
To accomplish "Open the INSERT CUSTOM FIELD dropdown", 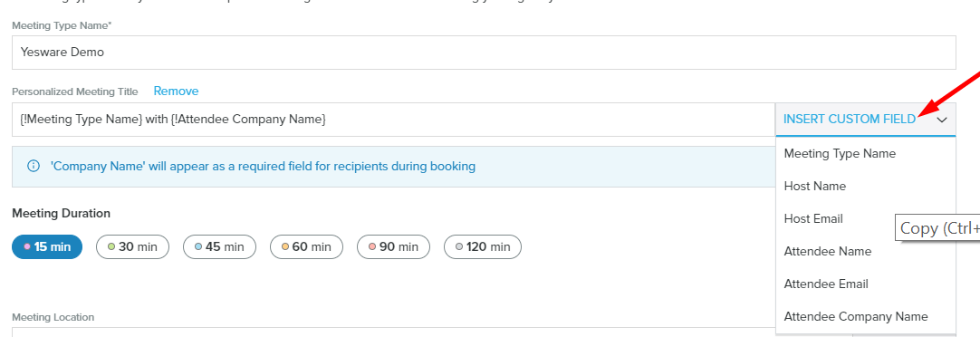I will pos(866,120).
